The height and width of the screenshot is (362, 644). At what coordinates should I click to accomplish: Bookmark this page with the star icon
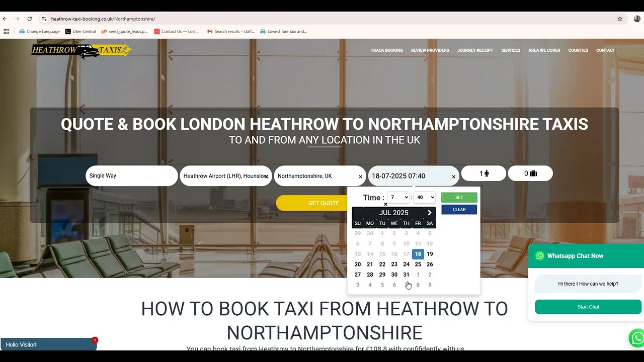[620, 19]
